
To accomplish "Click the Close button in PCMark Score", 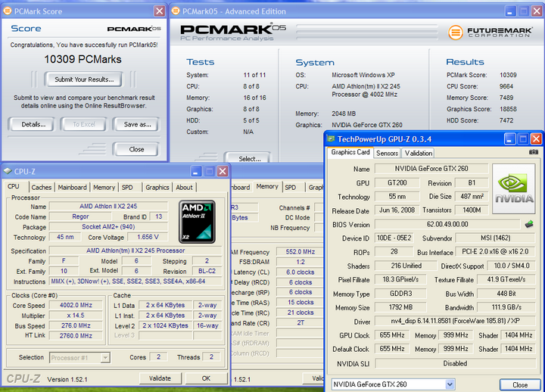I will [136, 149].
